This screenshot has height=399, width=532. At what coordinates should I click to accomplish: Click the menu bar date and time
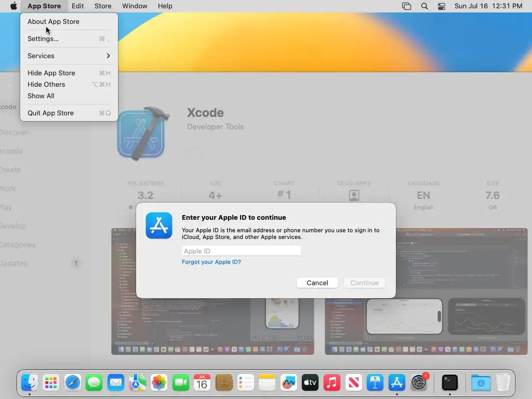coord(488,6)
